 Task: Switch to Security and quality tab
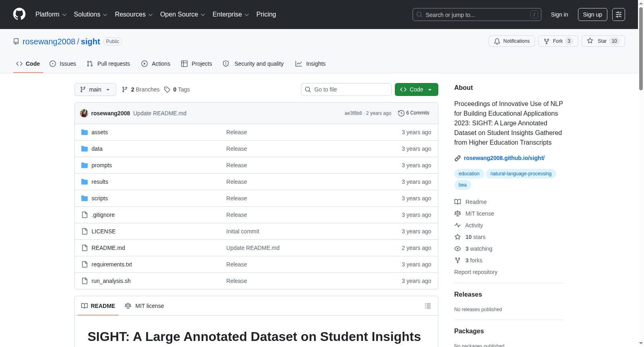click(x=253, y=64)
